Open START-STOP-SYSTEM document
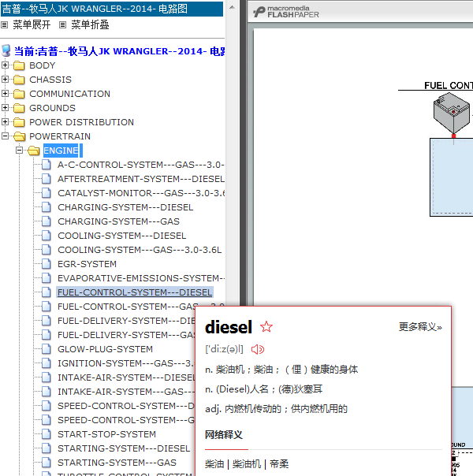Image resolution: width=473 pixels, height=476 pixels. click(x=107, y=434)
